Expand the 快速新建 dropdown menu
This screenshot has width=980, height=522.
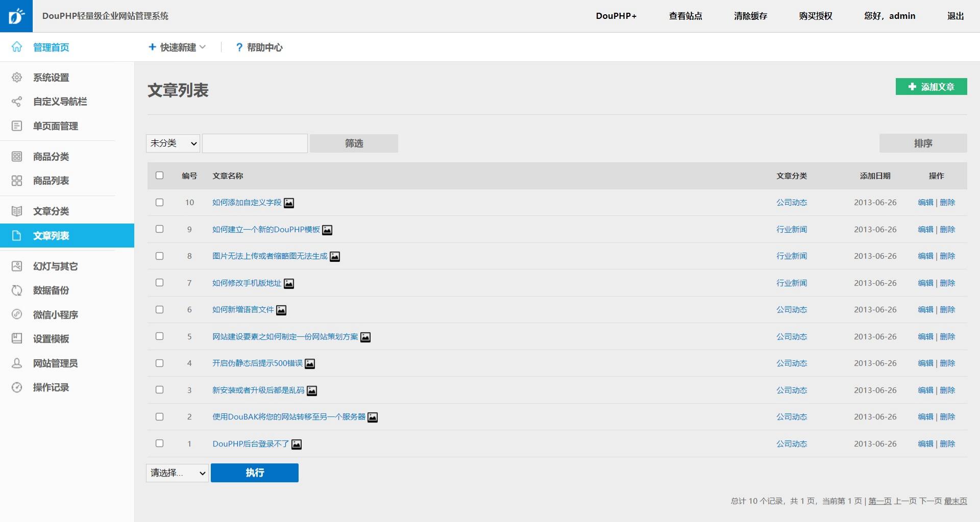177,47
